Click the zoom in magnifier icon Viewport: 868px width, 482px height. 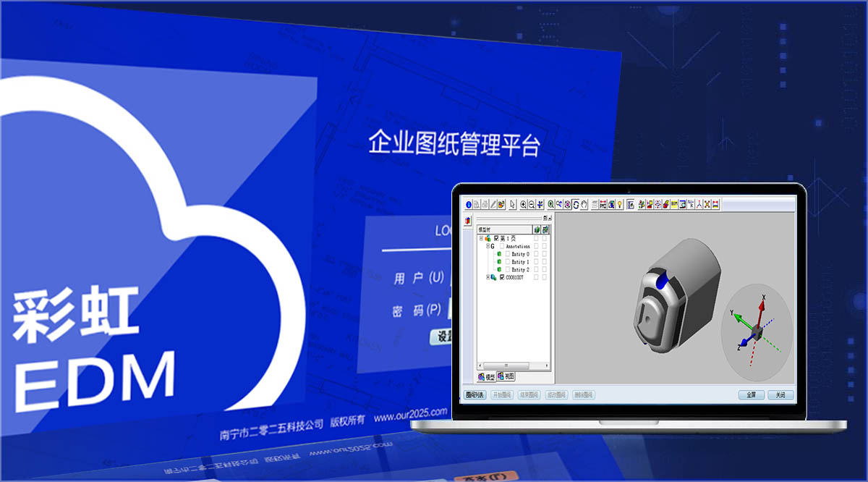pos(524,204)
